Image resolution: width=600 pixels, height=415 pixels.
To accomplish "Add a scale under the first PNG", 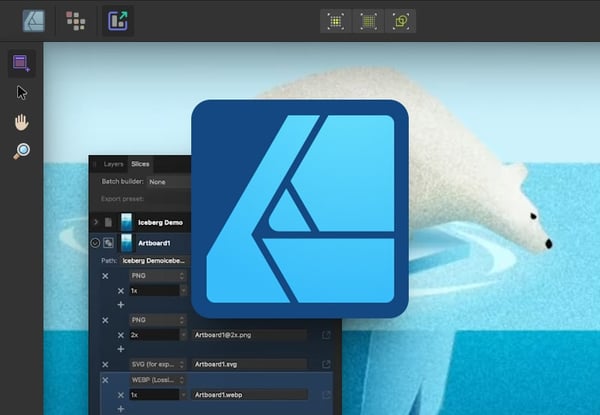I will pyautogui.click(x=121, y=305).
